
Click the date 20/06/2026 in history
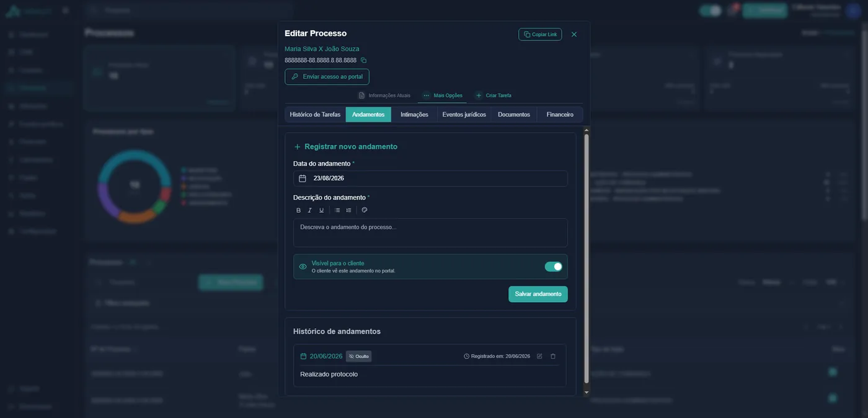326,357
